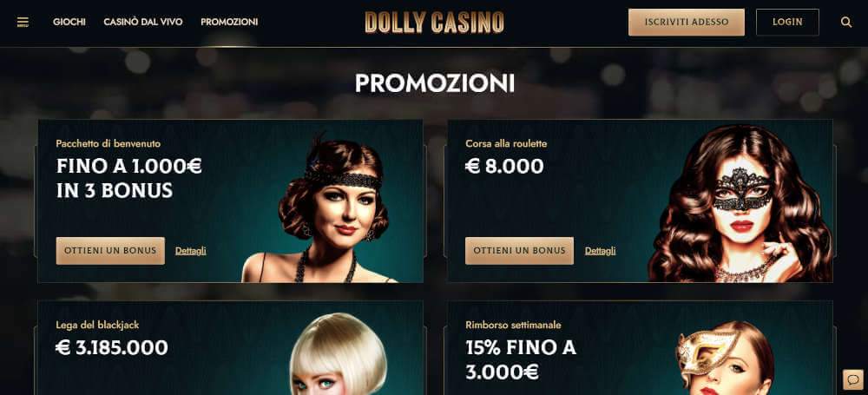Get the welcome package bonus
The image size is (868, 395).
(x=110, y=251)
